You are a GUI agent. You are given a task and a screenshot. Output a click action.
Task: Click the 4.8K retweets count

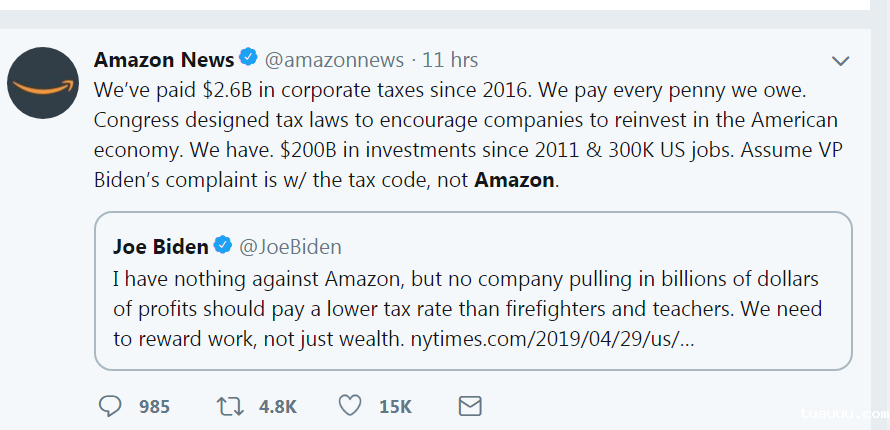pyautogui.click(x=277, y=407)
